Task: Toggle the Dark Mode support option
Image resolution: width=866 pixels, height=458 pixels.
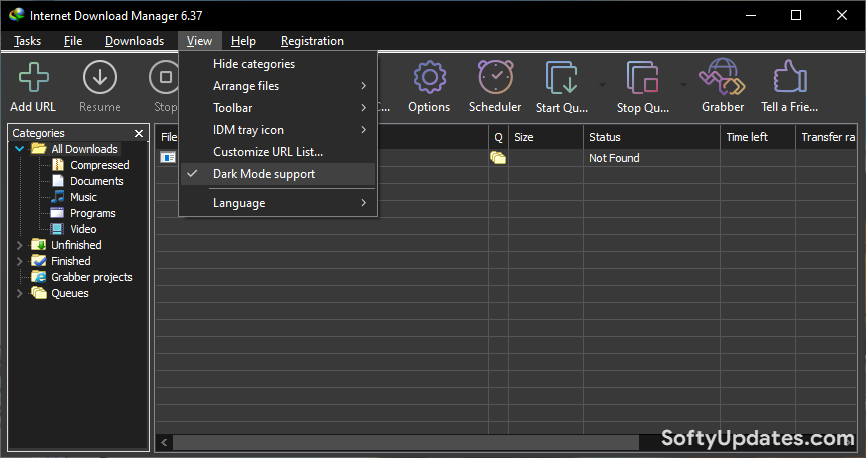Action: pyautogui.click(x=264, y=174)
